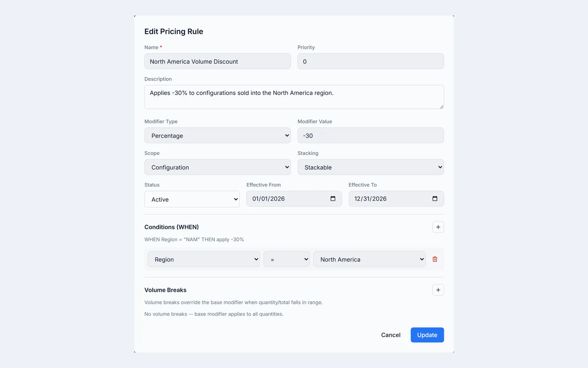
Task: Add a new condition with plus icon
Action: coord(438,227)
